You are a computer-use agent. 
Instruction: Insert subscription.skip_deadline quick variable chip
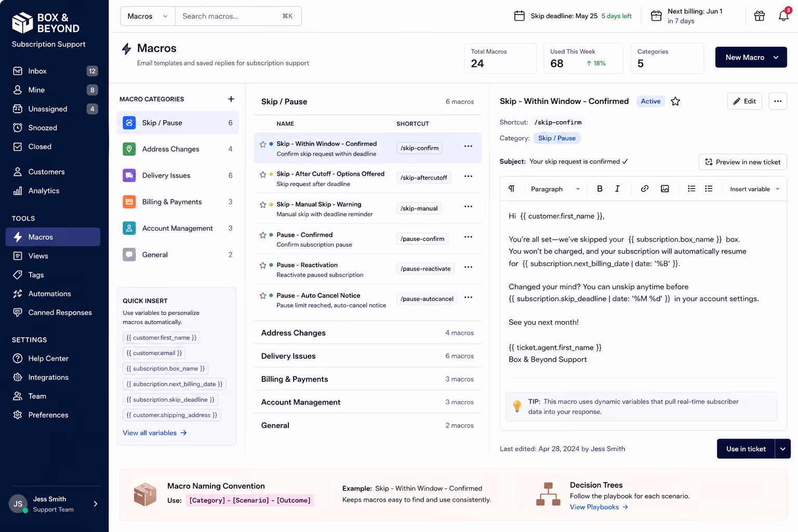tap(170, 400)
